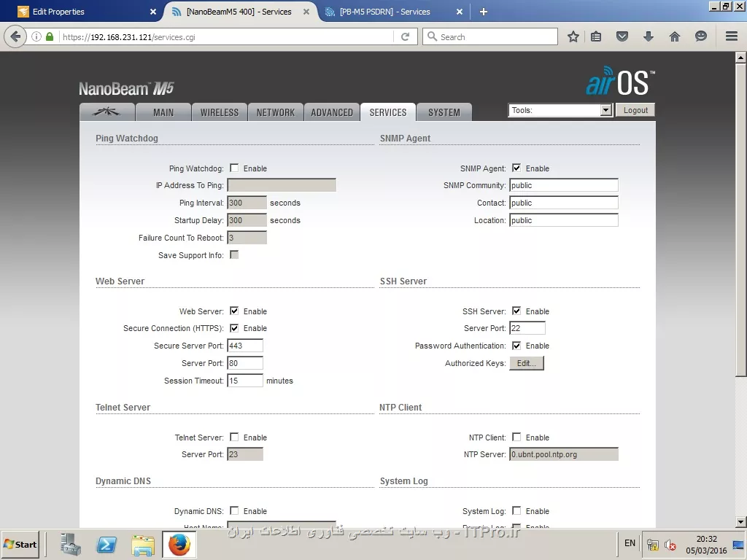Viewport: 747px width, 560px height.
Task: Open Server Manager from taskbar
Action: click(71, 544)
